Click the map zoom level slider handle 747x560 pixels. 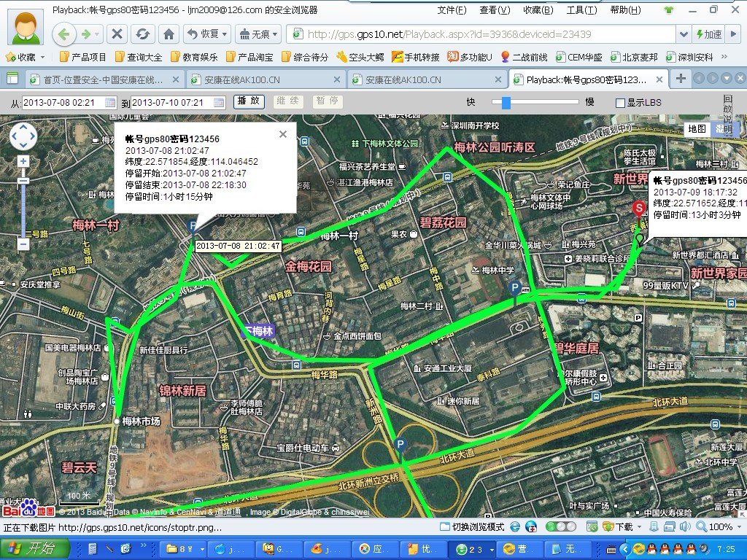pos(23,181)
